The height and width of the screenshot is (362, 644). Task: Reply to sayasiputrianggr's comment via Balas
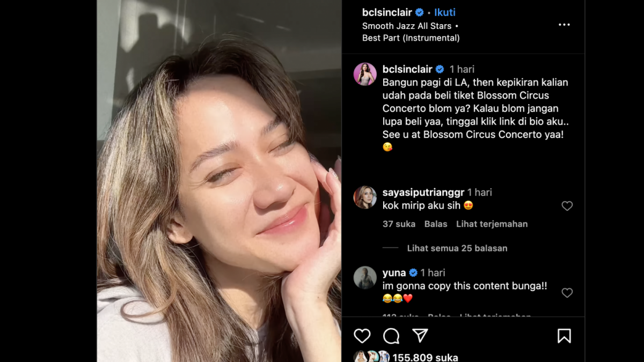(x=435, y=224)
